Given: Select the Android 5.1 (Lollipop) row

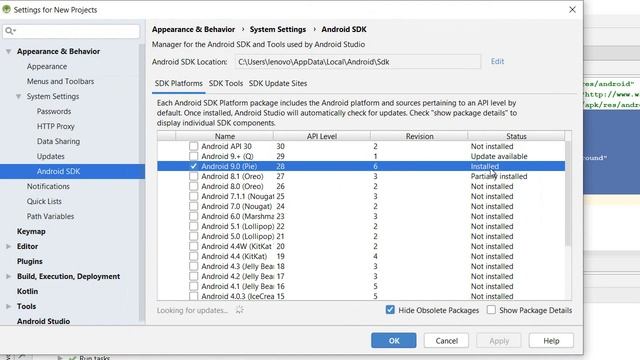Looking at the screenshot, I should pyautogui.click(x=361, y=227).
